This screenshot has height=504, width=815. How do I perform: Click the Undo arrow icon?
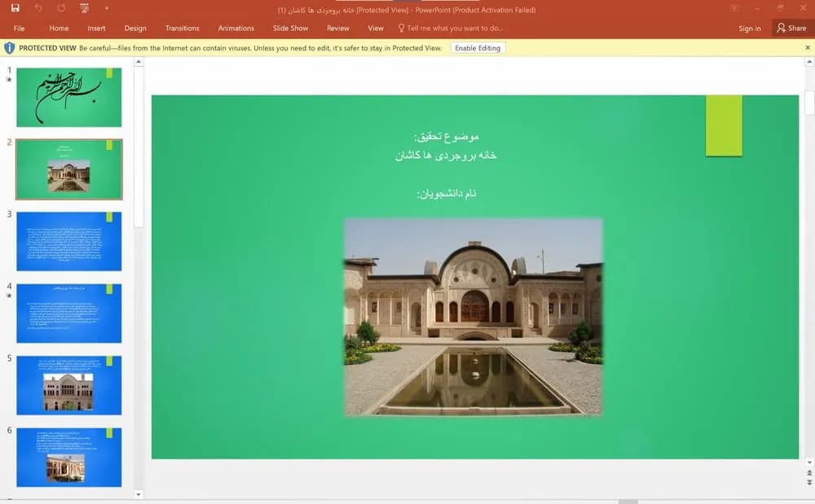point(38,8)
